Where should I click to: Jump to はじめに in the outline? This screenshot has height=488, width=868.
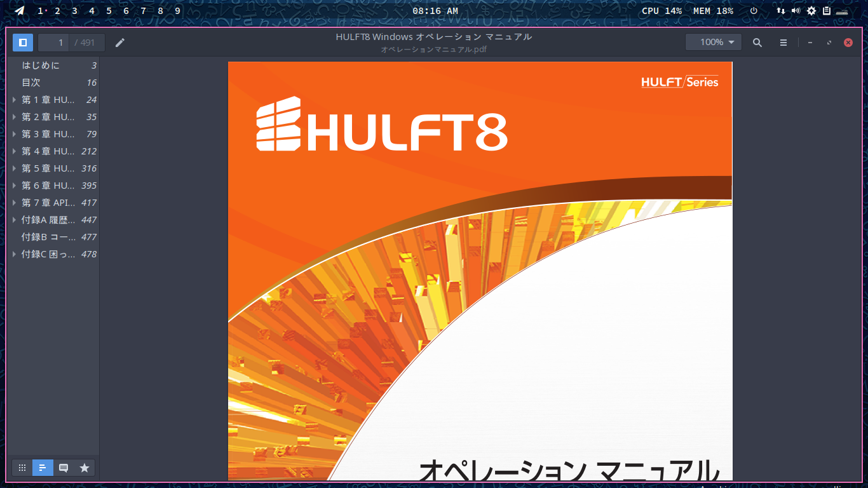click(41, 65)
